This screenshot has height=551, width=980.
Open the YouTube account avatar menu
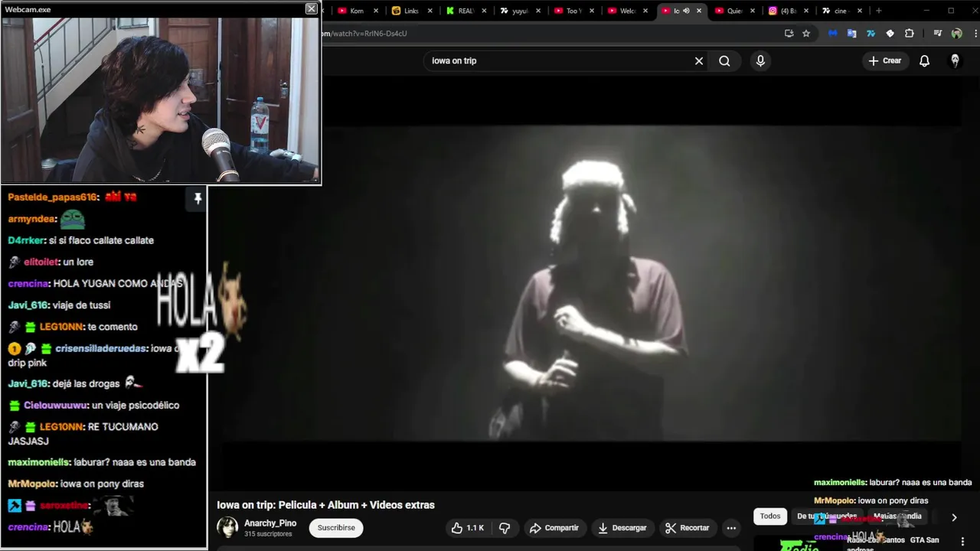955,60
